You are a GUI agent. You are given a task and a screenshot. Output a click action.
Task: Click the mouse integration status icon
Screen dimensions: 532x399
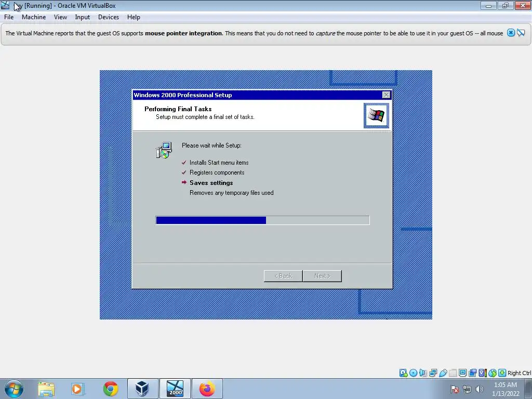pyautogui.click(x=493, y=373)
